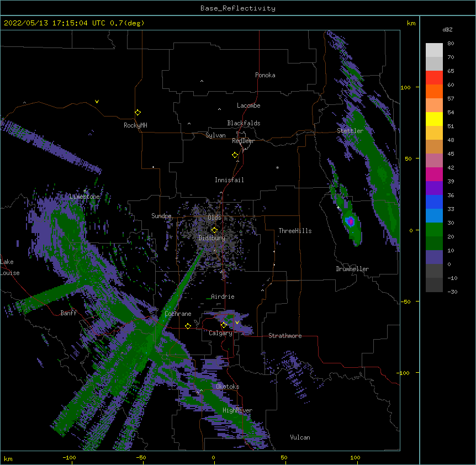Viewport: 476px width, 465px height.
Task: Click the Stettler label
Action: [x=350, y=131]
